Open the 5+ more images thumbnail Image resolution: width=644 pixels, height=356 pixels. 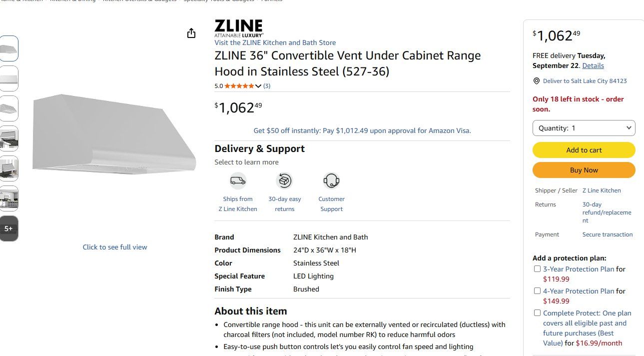coord(9,228)
